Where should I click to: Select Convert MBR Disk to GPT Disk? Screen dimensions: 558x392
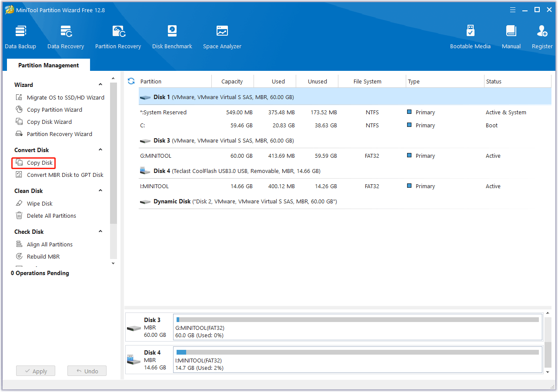(65, 175)
